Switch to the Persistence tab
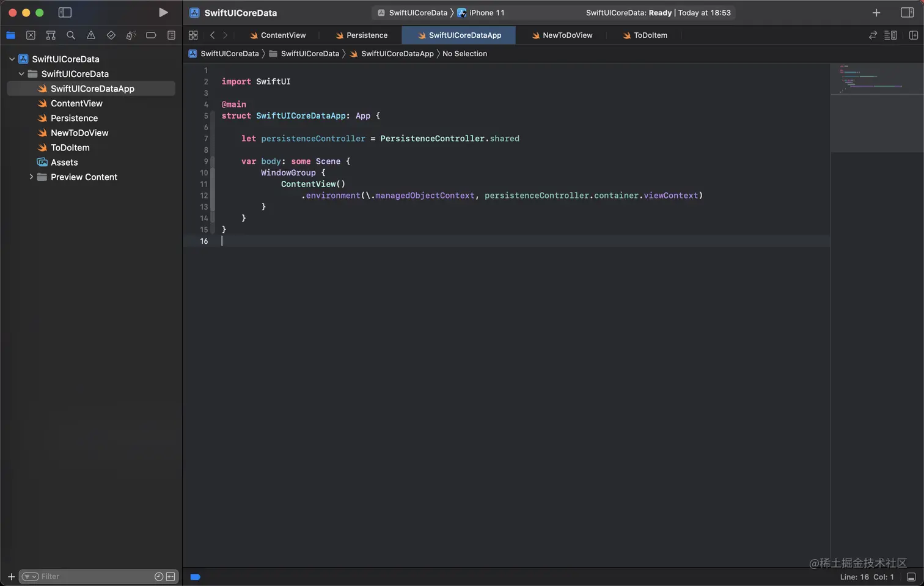This screenshot has height=586, width=924. tap(366, 35)
